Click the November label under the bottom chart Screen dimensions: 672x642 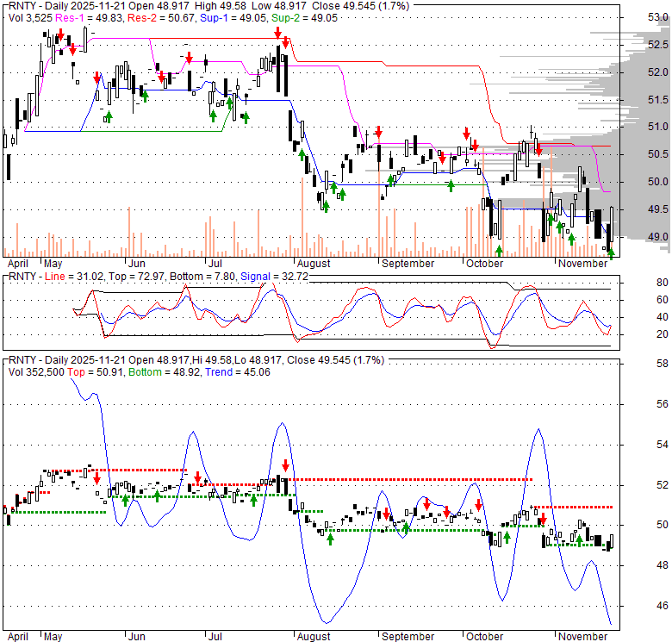[583, 637]
